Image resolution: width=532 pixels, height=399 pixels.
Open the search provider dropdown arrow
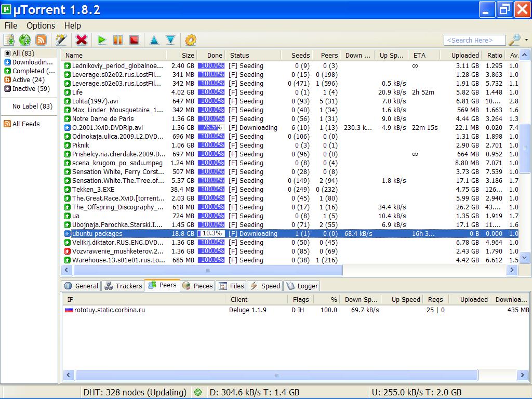[526, 40]
